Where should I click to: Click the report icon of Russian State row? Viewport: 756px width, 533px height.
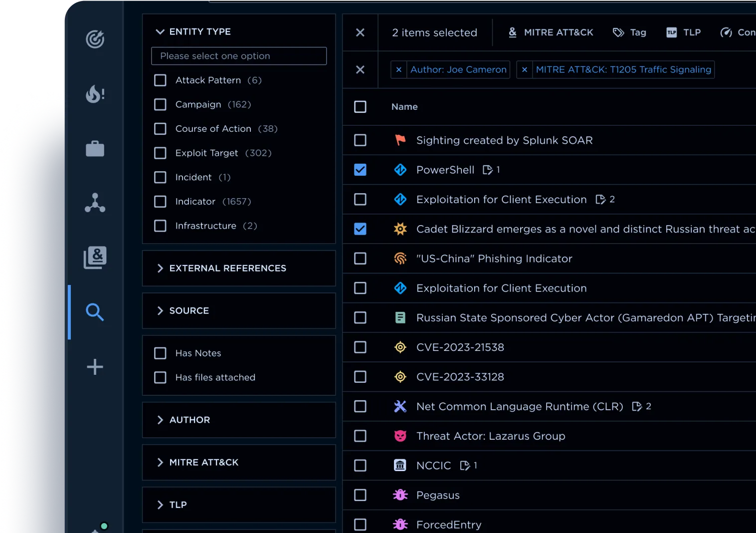[400, 317]
